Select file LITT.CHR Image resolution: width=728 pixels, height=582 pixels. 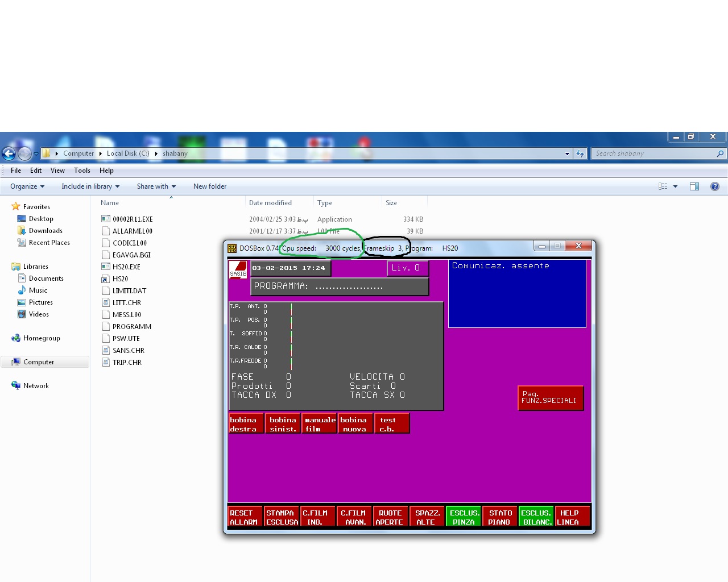click(126, 303)
